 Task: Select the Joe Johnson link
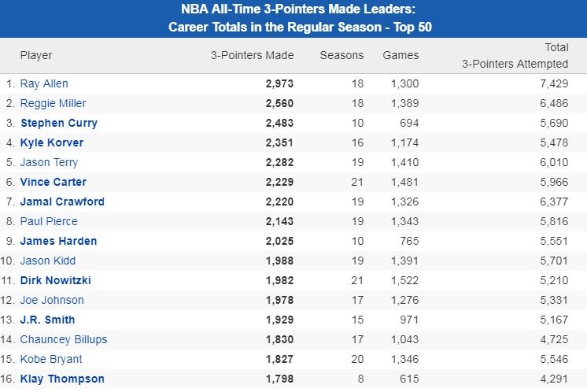click(52, 300)
